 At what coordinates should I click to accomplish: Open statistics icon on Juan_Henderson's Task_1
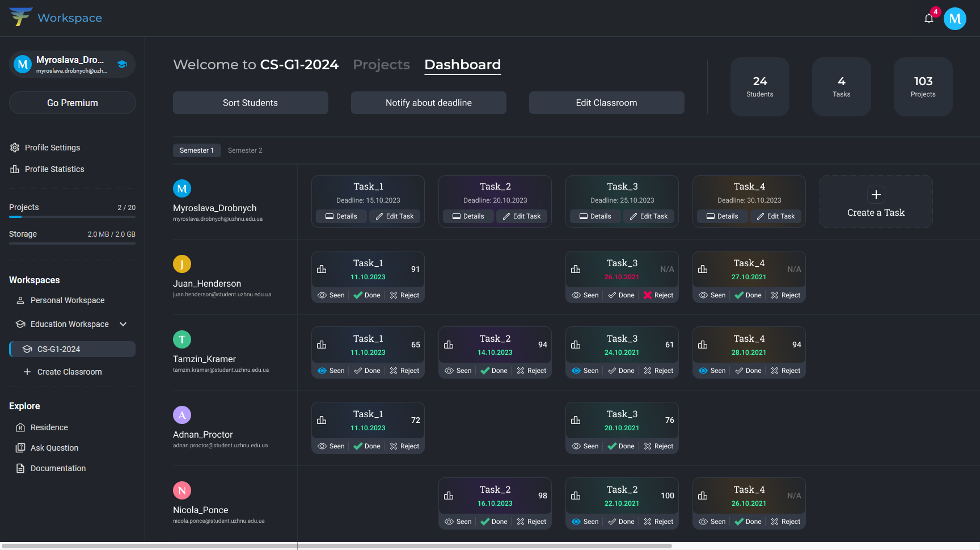pos(322,269)
